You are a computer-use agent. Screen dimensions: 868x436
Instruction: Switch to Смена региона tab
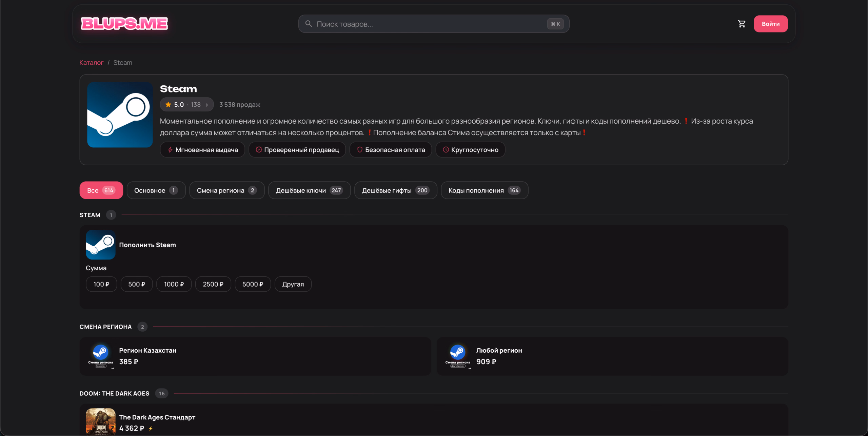click(227, 190)
